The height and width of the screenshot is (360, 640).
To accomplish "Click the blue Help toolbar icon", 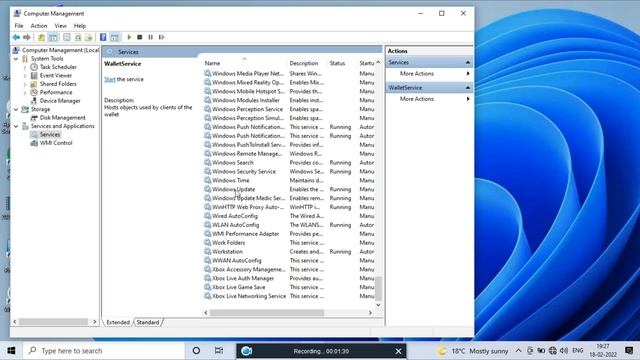I will 103,37.
